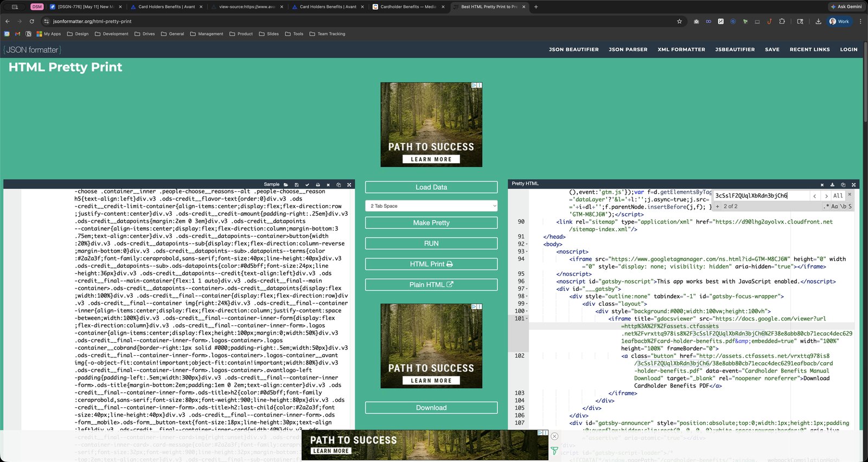
Task: Jump to next search match arrow
Action: click(826, 196)
